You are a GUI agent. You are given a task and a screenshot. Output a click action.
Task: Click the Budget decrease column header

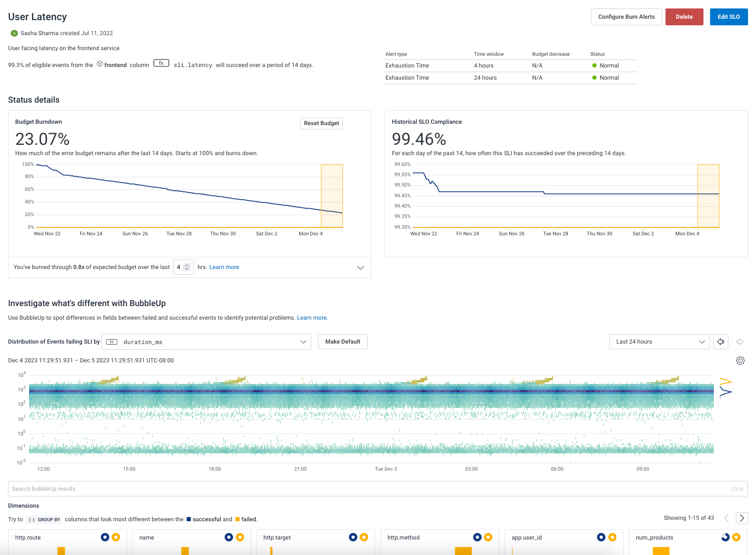click(551, 54)
